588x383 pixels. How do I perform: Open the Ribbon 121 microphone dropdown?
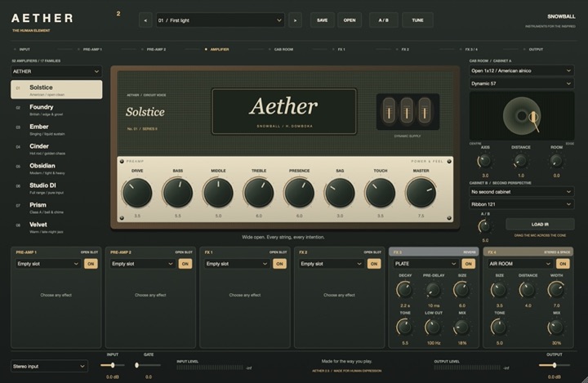tap(522, 204)
